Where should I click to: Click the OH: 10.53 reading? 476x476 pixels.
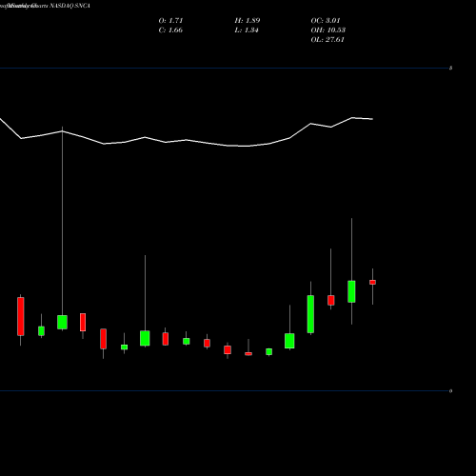(x=328, y=30)
